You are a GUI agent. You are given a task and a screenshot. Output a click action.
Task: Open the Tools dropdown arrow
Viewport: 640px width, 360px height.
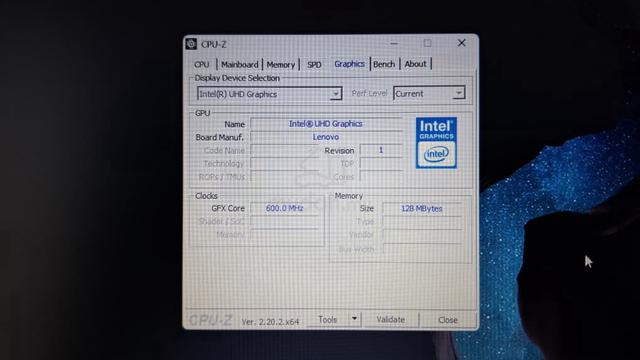point(354,319)
